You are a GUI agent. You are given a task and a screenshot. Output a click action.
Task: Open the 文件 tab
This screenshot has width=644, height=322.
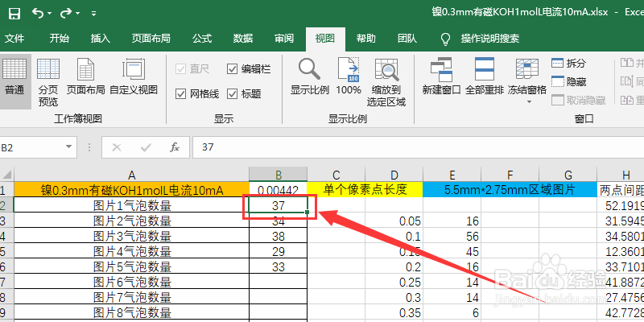(x=14, y=39)
